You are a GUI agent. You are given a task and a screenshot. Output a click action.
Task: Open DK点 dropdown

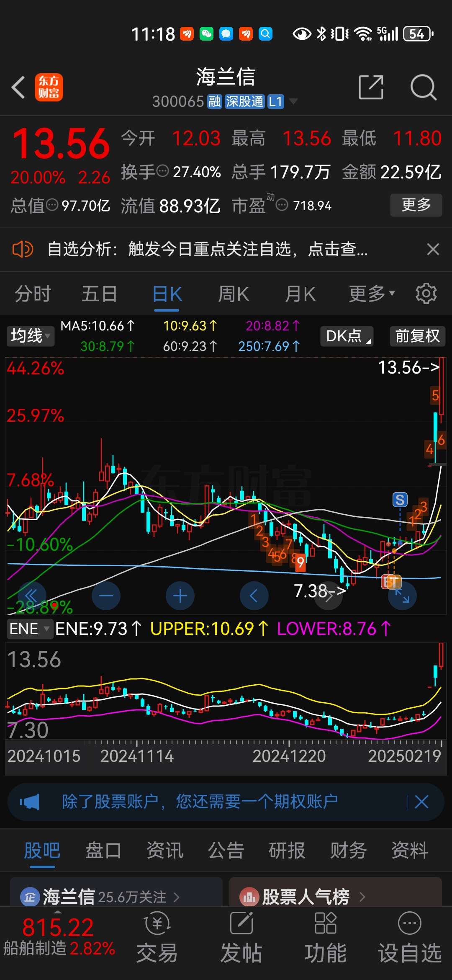click(x=347, y=336)
